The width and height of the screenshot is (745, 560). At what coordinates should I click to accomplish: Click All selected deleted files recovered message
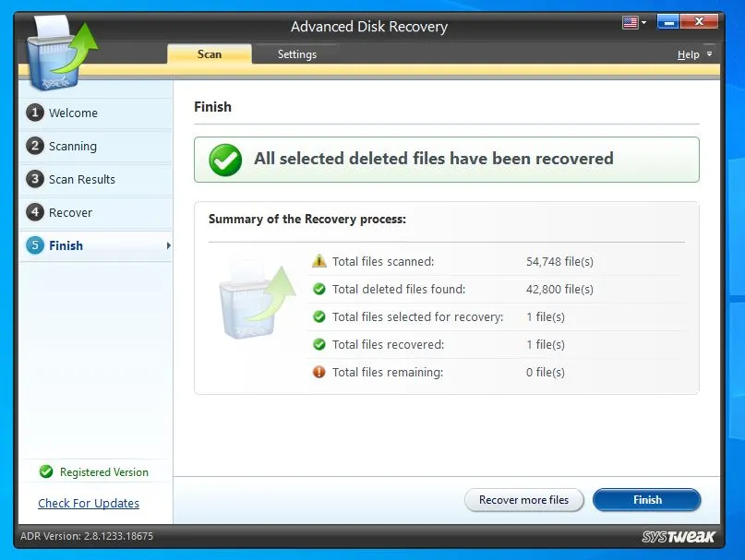tap(434, 159)
